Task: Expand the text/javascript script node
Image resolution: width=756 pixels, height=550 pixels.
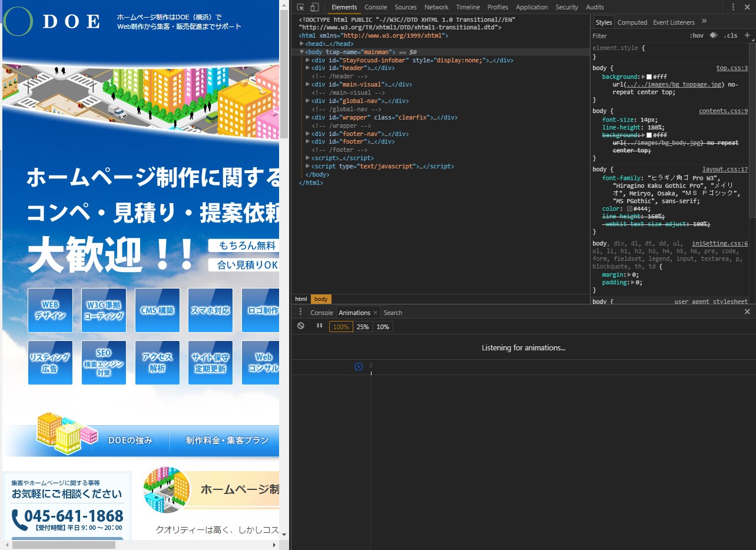Action: tap(308, 167)
